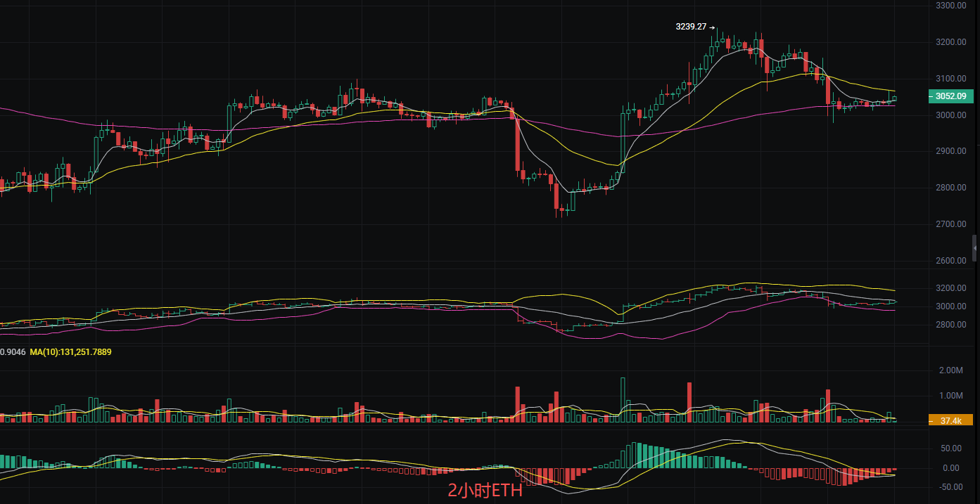Image resolution: width=980 pixels, height=504 pixels.
Task: Click the lowest candlestick near 2720
Action: coord(564,209)
